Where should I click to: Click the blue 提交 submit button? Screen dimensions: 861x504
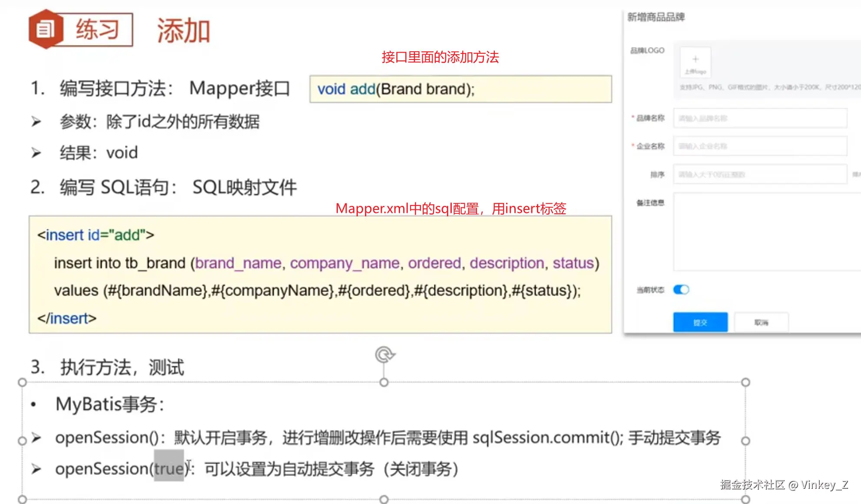click(x=700, y=322)
